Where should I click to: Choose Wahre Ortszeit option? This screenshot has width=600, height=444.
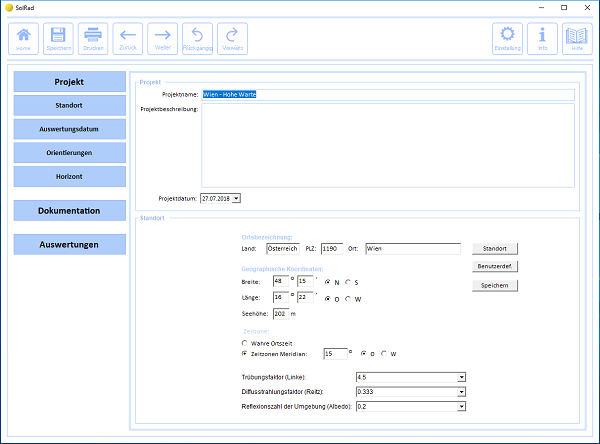(x=245, y=343)
